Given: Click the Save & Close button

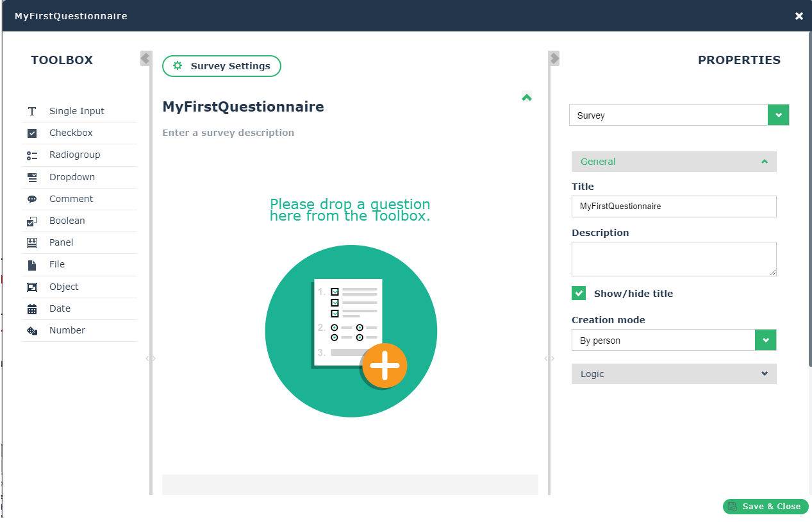Looking at the screenshot, I should pos(765,507).
